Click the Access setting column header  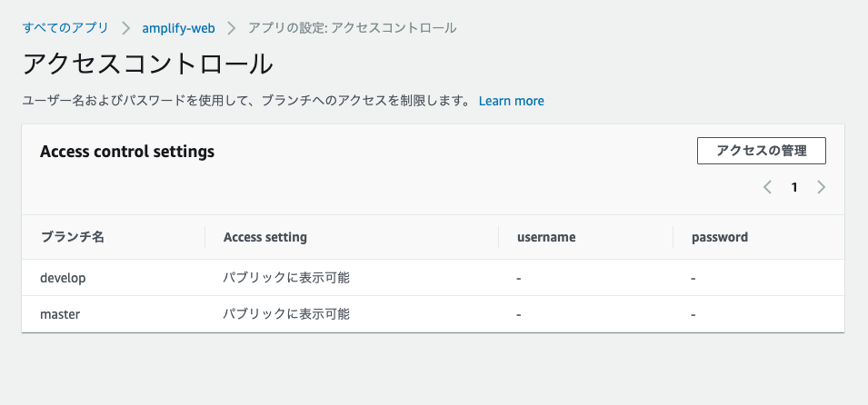(x=265, y=237)
